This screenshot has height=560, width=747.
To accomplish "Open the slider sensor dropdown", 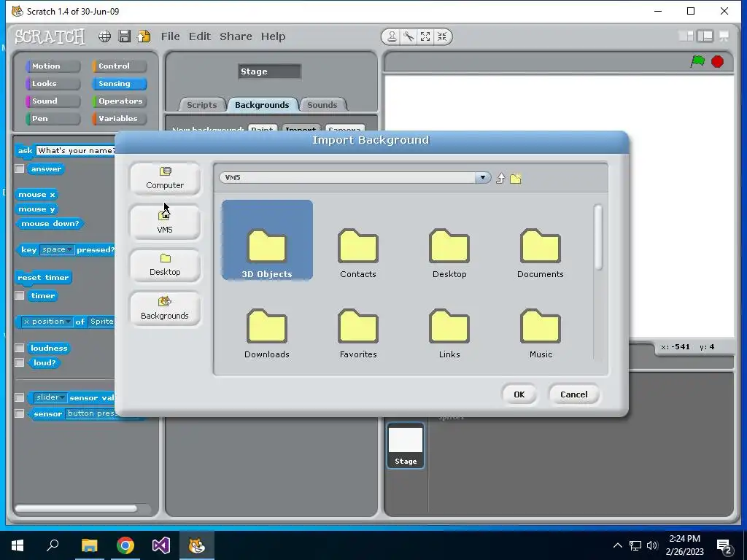I will pos(50,397).
